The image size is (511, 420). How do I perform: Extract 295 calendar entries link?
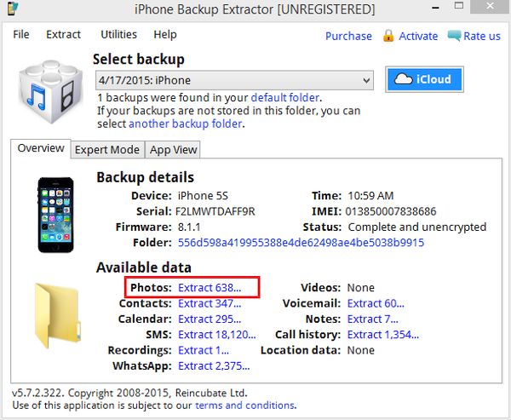[x=210, y=319]
